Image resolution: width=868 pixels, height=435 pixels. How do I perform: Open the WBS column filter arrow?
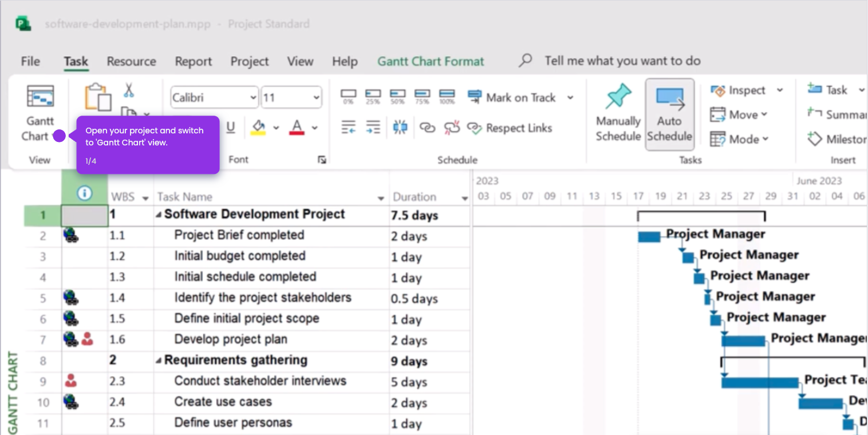[x=145, y=198]
